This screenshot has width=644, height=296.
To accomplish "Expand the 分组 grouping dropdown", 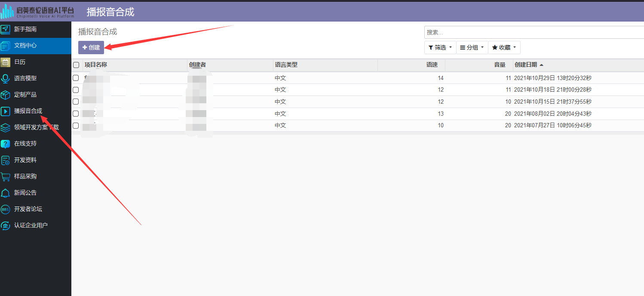I will point(472,47).
